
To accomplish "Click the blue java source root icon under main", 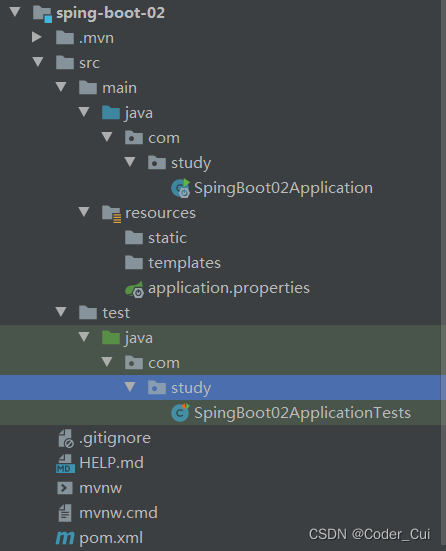I will click(x=111, y=112).
